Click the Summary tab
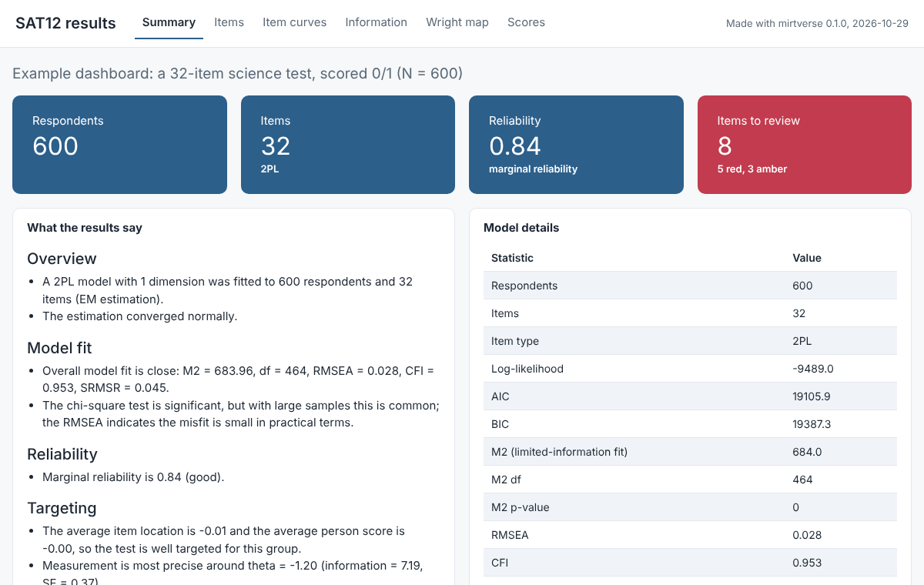 coord(169,22)
